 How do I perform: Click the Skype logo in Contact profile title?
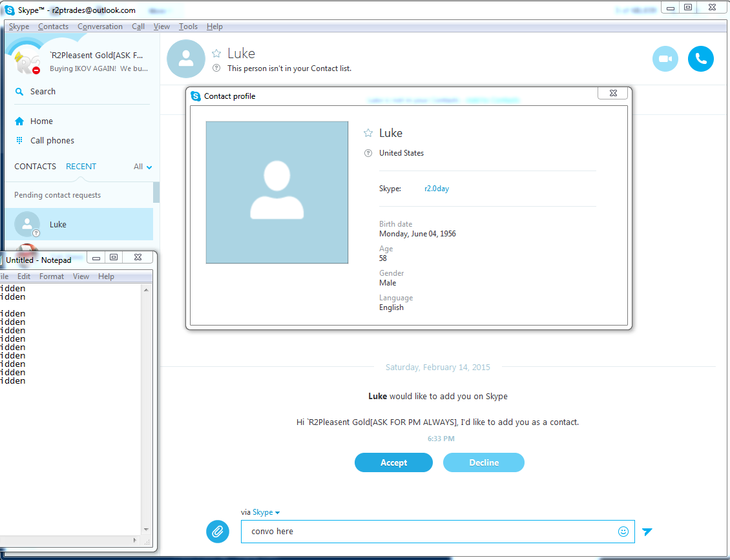tap(196, 96)
